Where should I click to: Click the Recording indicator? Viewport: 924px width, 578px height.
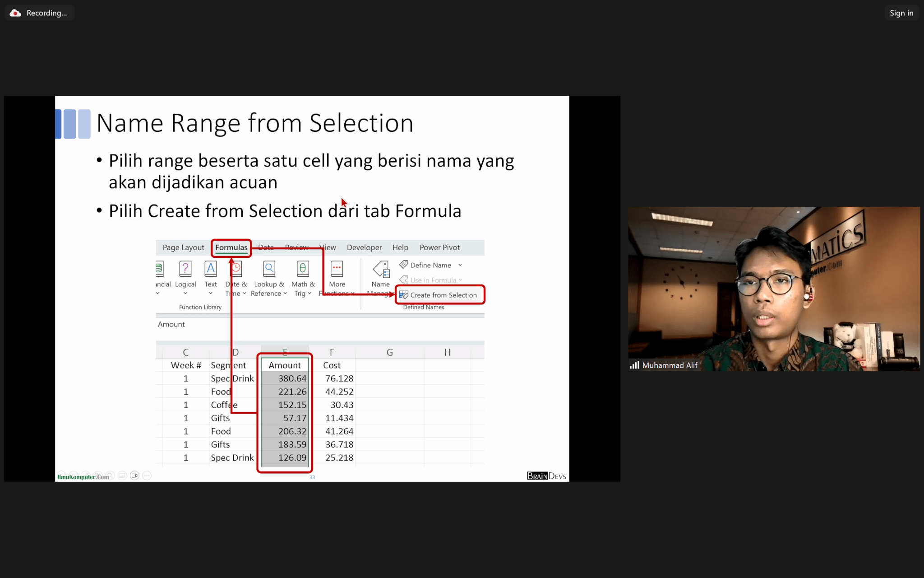(40, 13)
